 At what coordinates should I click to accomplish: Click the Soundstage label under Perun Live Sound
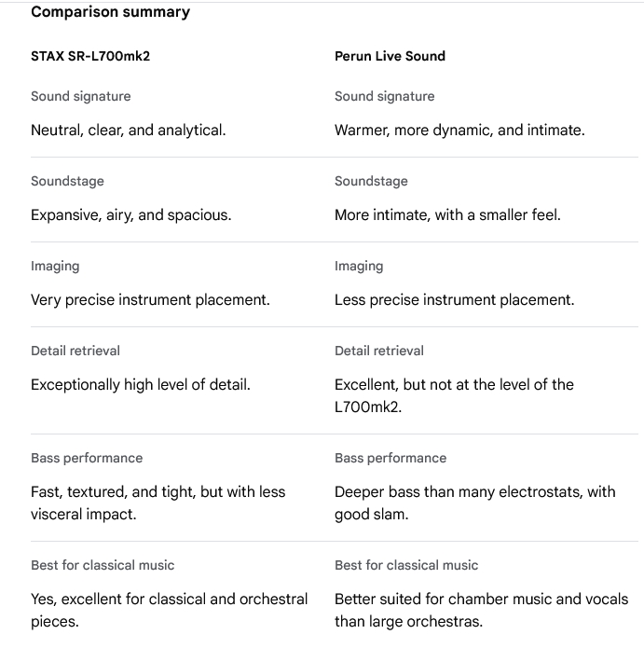(x=371, y=181)
